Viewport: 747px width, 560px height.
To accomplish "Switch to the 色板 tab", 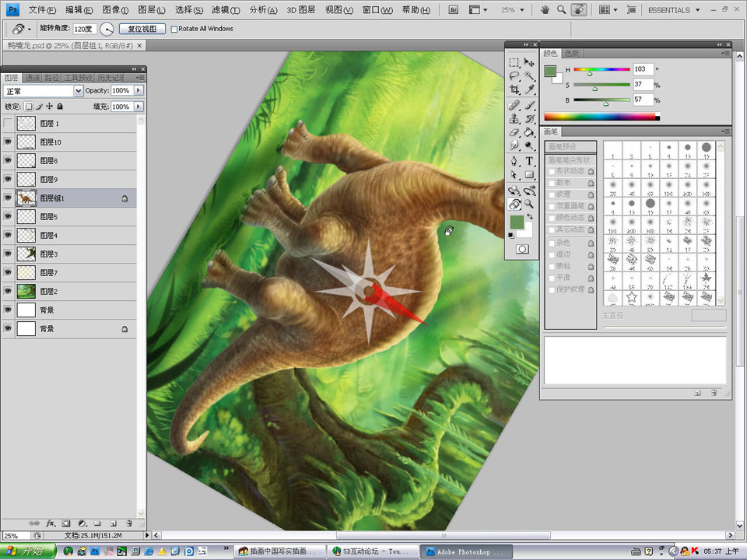I will point(572,54).
